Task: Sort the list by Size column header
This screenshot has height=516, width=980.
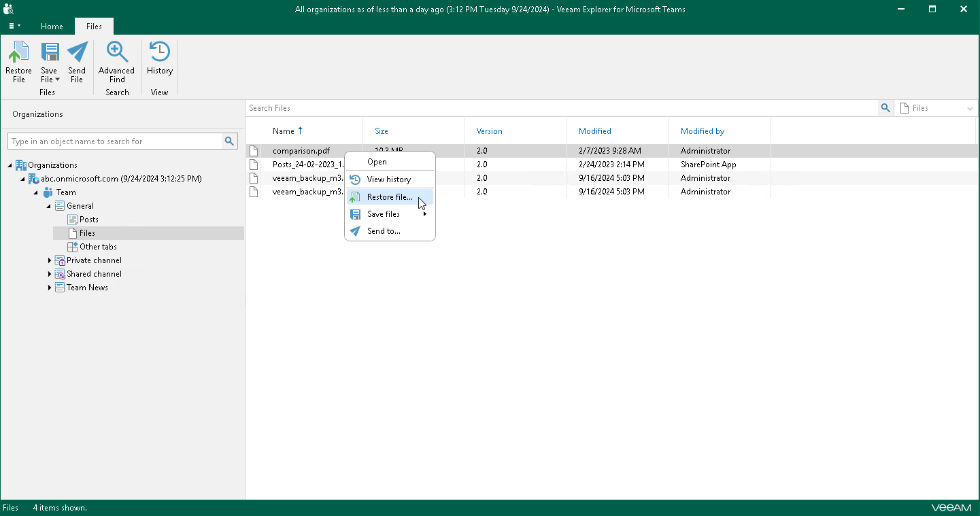Action: point(381,131)
